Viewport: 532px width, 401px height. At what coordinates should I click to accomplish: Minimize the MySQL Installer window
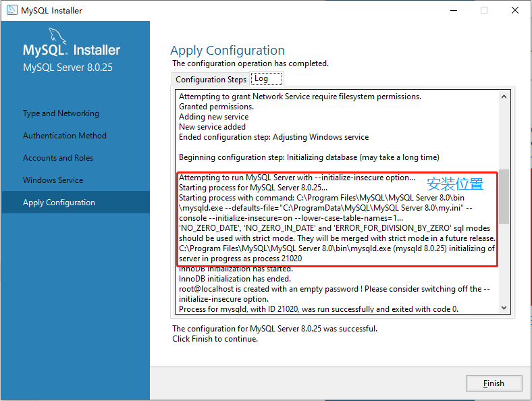452,11
